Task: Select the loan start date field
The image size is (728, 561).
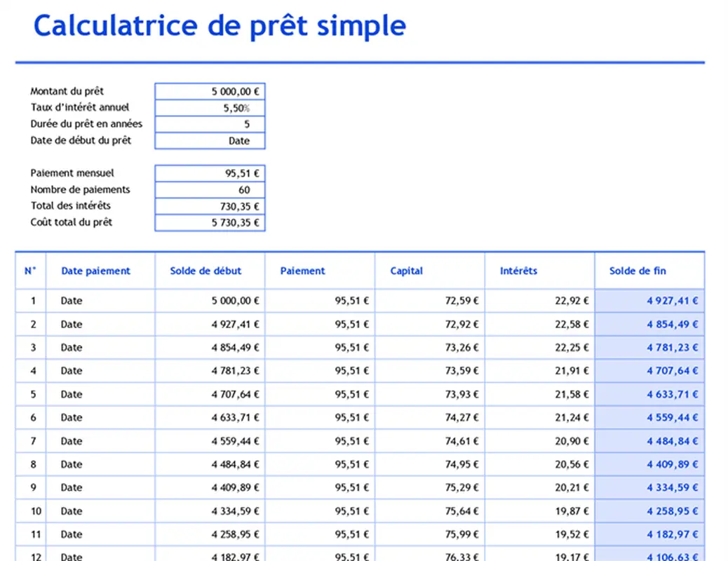Action: (x=210, y=141)
